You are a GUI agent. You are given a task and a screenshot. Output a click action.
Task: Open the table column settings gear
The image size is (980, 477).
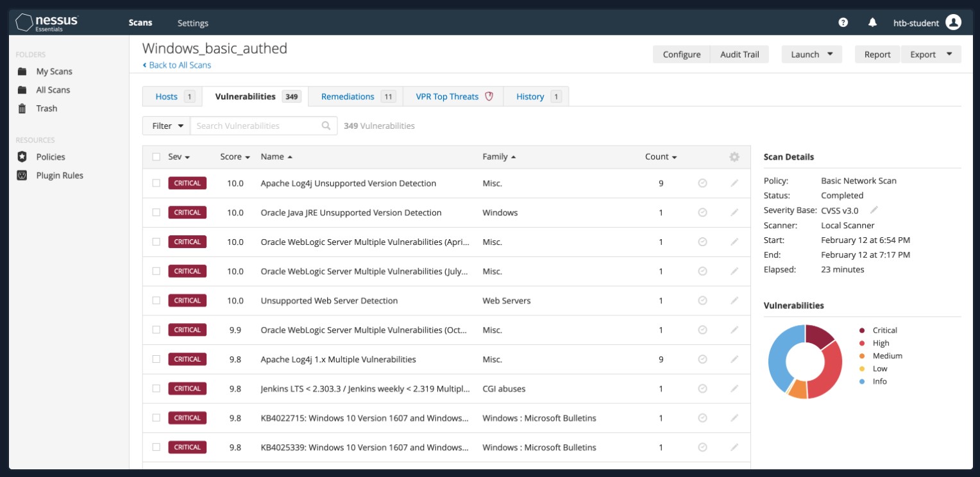(x=734, y=156)
